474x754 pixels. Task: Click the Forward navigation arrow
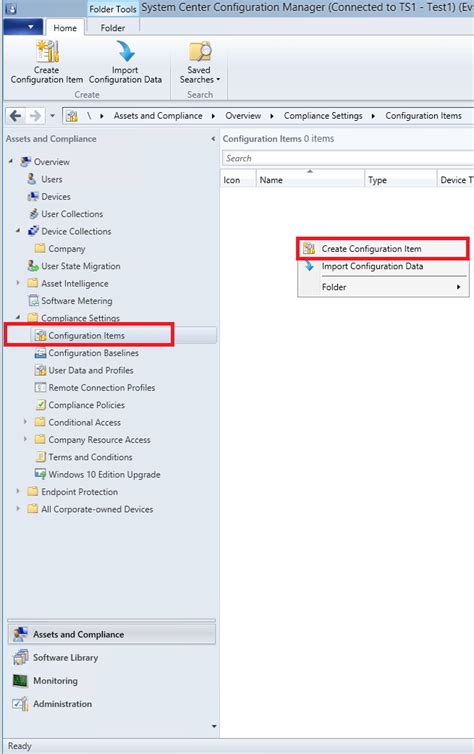tap(35, 116)
